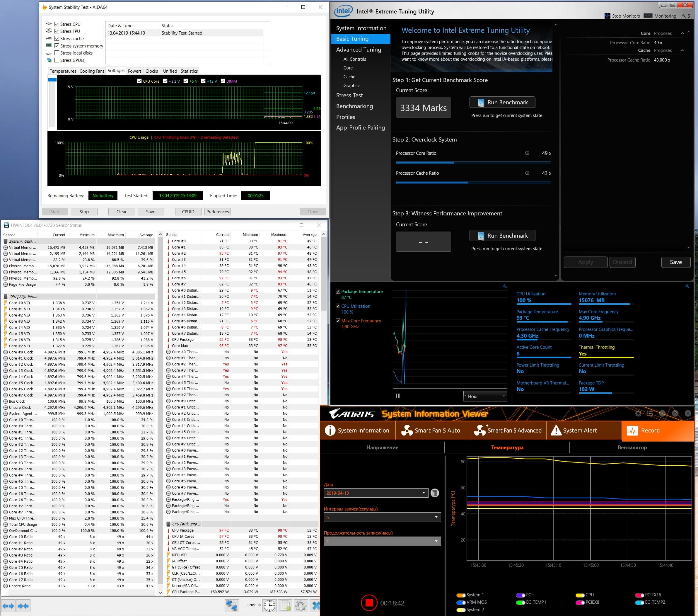Viewport: 698px width, 616px height.
Task: Open the 1 Hour time range dropdown
Action: (485, 396)
